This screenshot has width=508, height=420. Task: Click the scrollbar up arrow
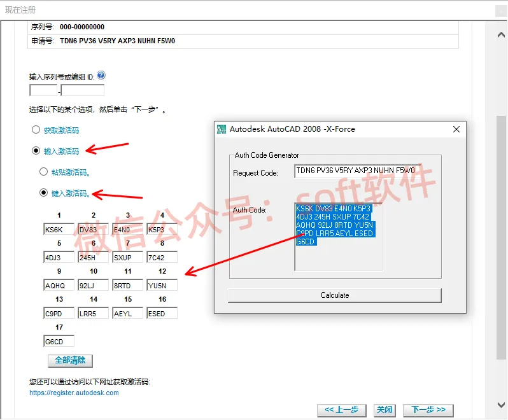501,34
